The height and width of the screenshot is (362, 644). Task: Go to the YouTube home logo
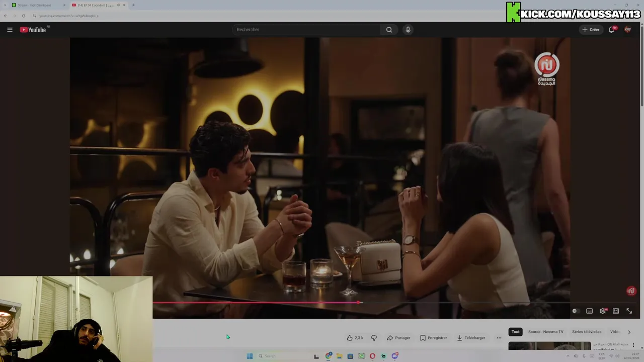33,30
